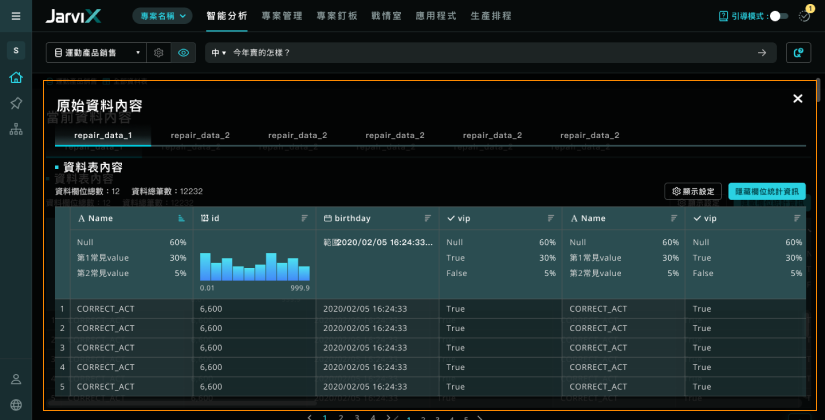The width and height of the screenshot is (825, 420).
Task: Click the S workspace badge in the sidebar
Action: (x=16, y=51)
